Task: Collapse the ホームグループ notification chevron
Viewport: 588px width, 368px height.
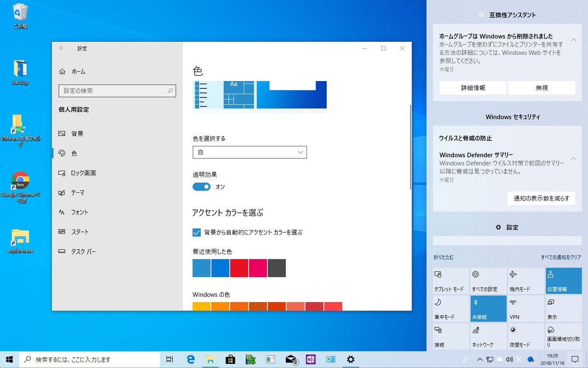Action: [x=574, y=40]
